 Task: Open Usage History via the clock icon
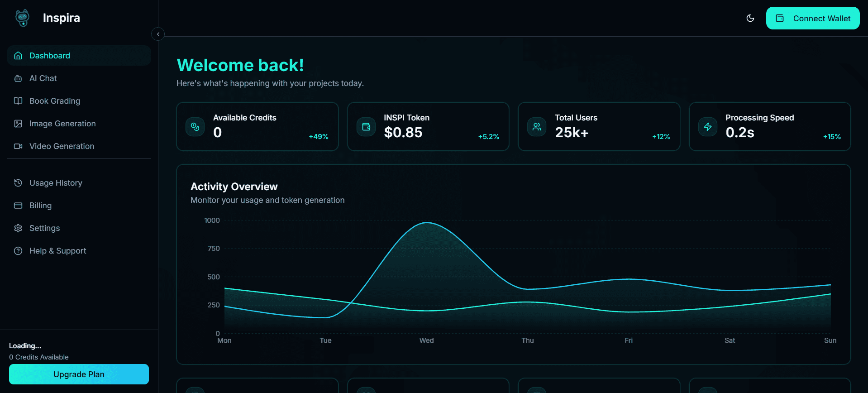(18, 183)
